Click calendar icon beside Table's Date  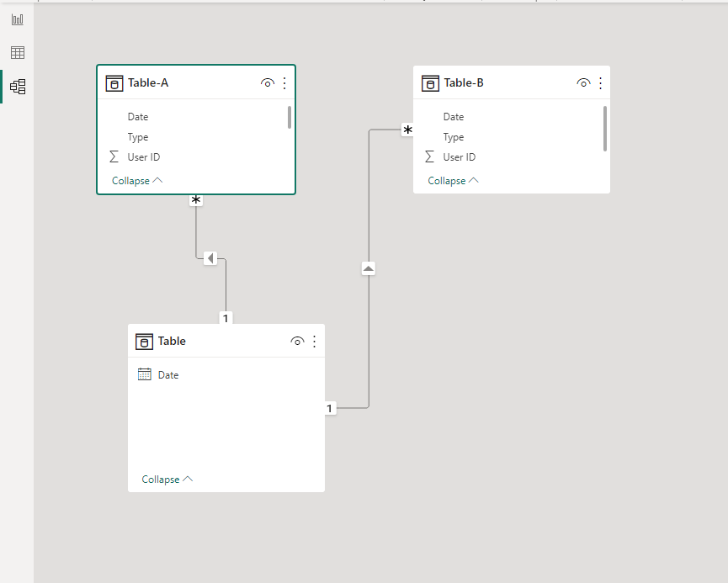coord(145,374)
